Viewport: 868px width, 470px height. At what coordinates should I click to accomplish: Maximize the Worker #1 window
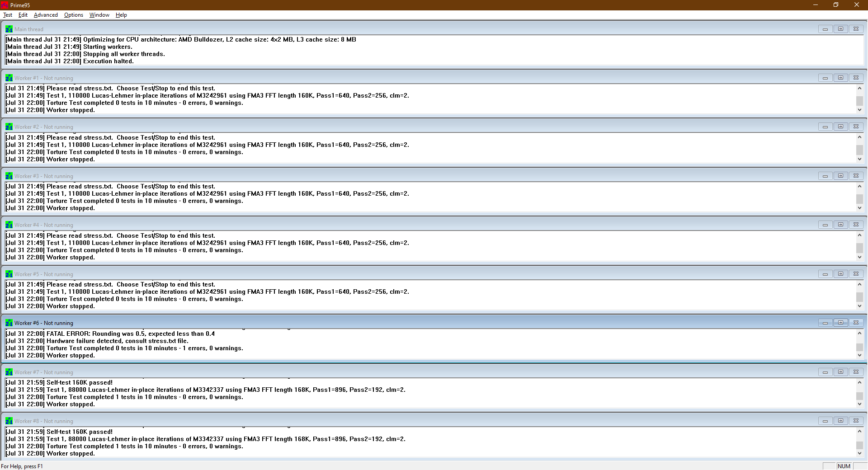840,78
